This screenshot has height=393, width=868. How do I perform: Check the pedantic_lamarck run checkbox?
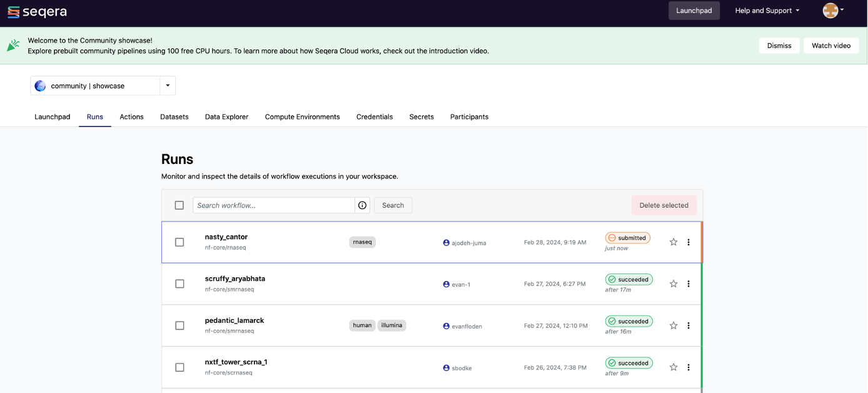pyautogui.click(x=179, y=325)
